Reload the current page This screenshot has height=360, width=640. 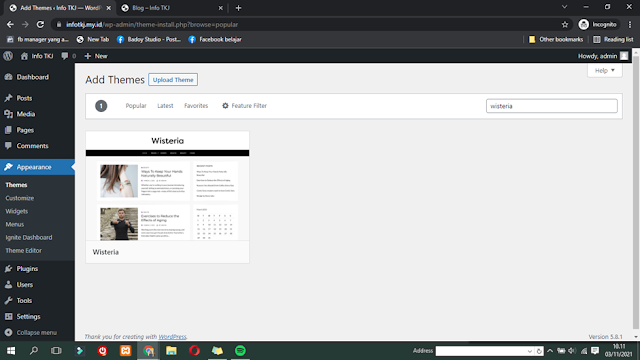tap(40, 24)
